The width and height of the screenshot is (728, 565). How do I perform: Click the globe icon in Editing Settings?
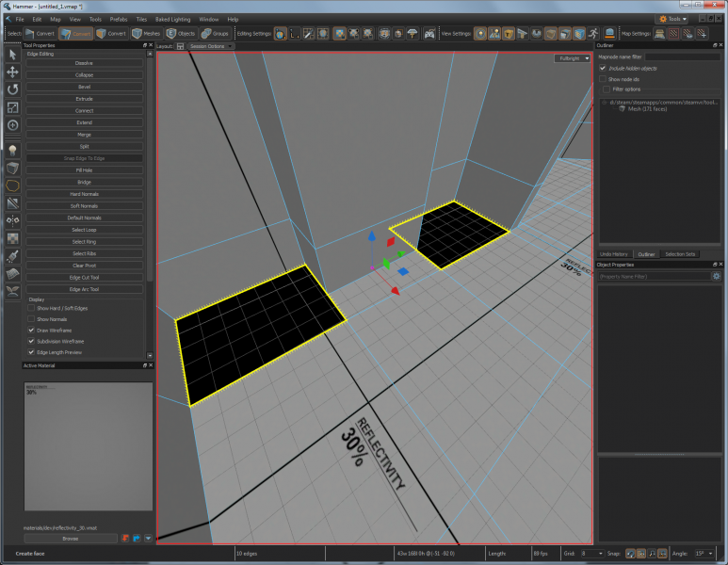coord(280,33)
